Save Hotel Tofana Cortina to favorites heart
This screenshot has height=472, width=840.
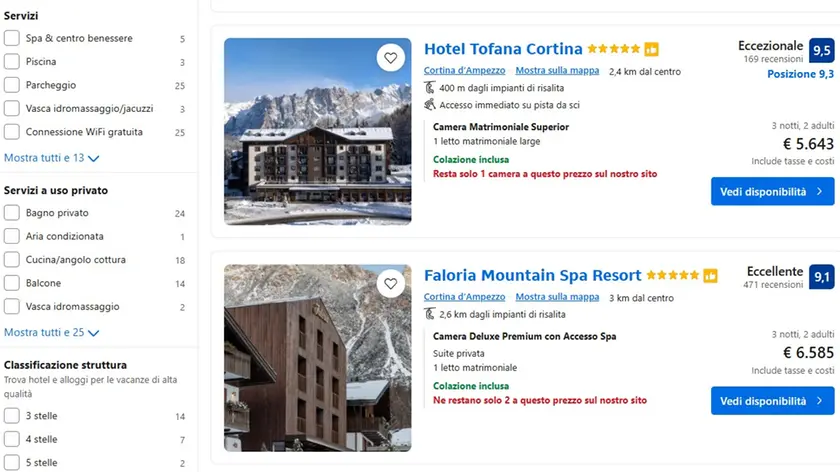pyautogui.click(x=391, y=58)
